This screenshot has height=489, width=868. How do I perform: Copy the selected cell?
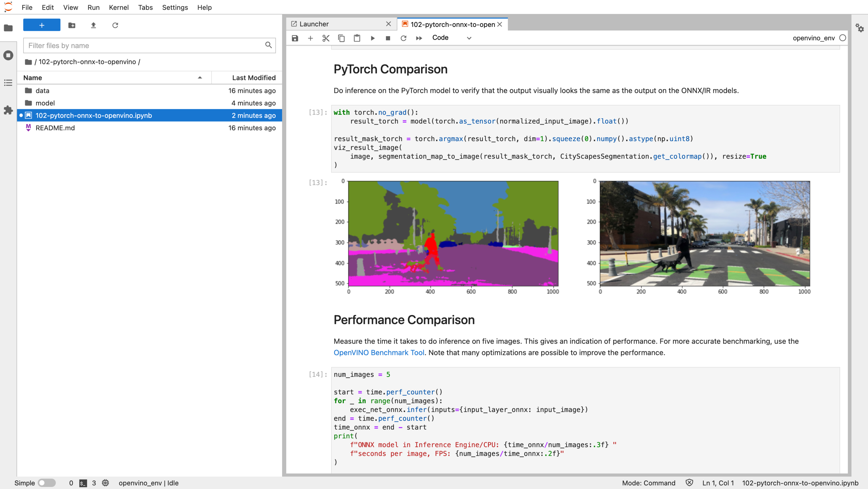pyautogui.click(x=341, y=38)
